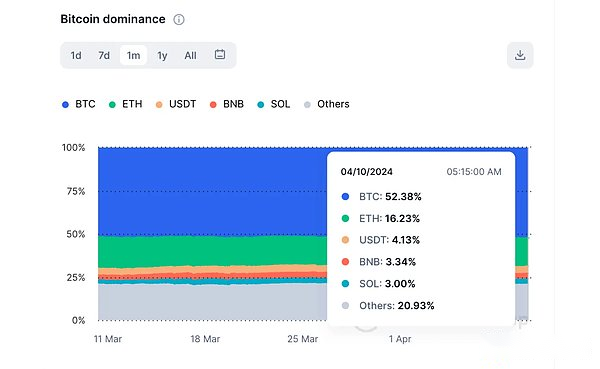Download the chart data with the download icon
The height and width of the screenshot is (369, 600).
(x=520, y=55)
